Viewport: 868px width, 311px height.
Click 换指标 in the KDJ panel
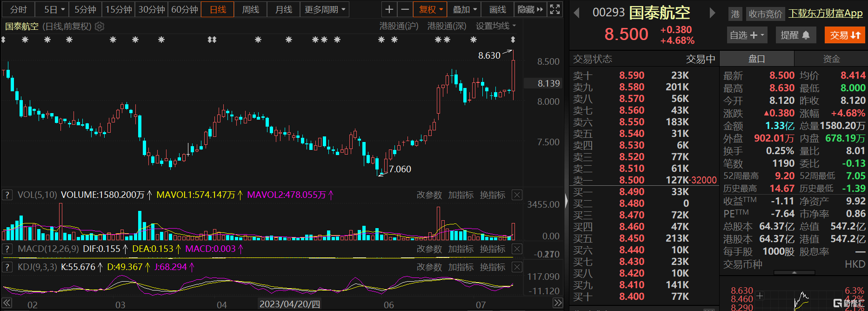(x=493, y=267)
